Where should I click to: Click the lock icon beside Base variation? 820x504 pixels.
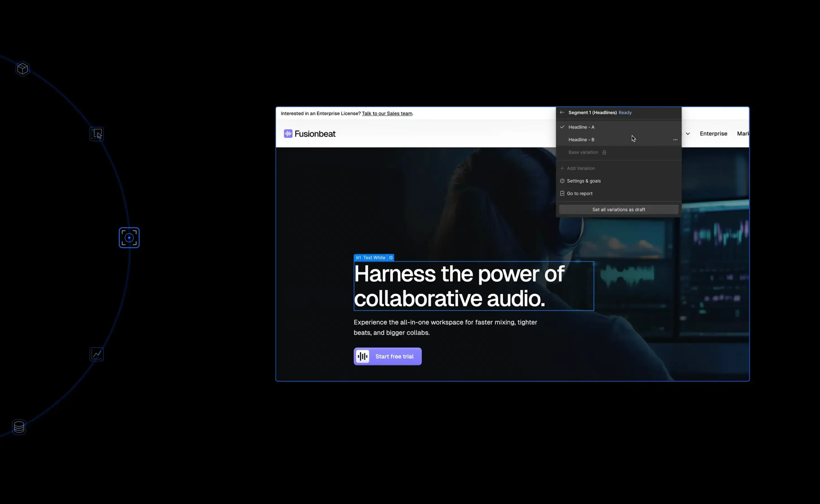pos(604,152)
